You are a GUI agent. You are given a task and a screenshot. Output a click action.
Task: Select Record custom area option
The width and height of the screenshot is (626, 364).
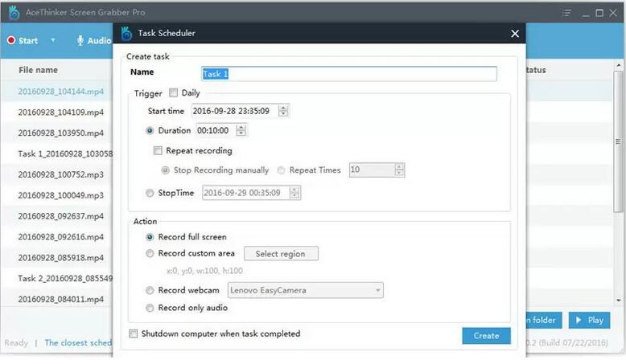(x=150, y=254)
